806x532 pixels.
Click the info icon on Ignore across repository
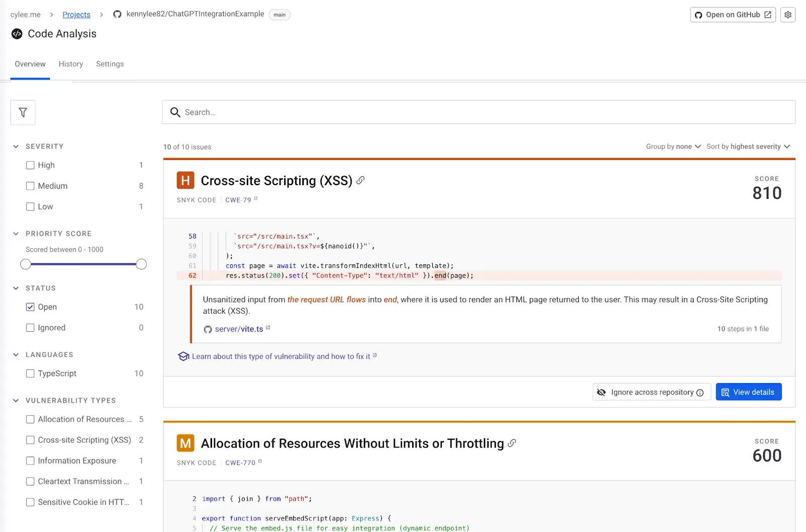700,393
